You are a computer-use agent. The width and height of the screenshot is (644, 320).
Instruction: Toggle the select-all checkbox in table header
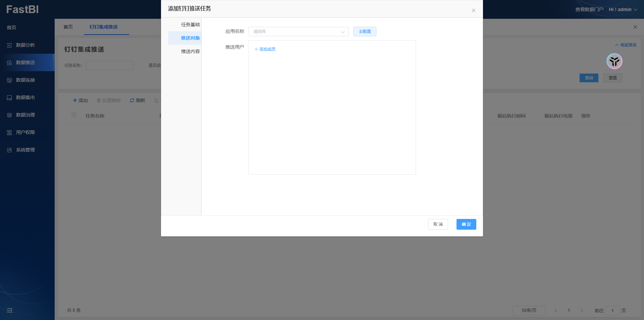(74, 115)
